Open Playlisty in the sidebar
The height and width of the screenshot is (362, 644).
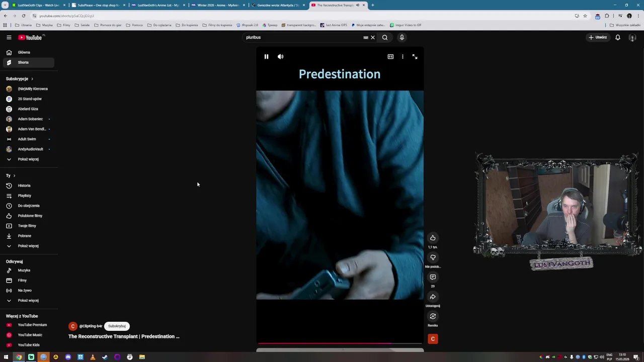coord(28,196)
